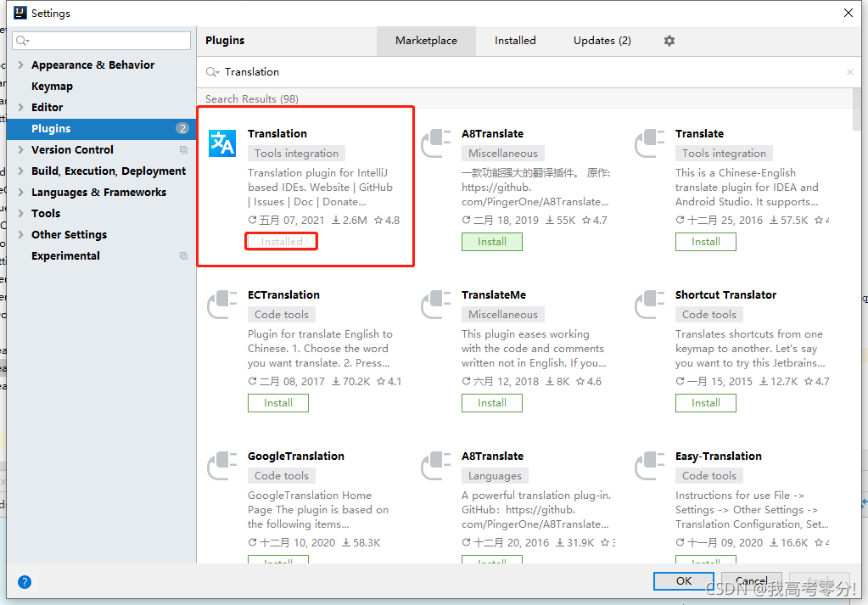The width and height of the screenshot is (868, 605).
Task: Click the Code tools tag under Shortcut Translator
Action: [x=708, y=315]
